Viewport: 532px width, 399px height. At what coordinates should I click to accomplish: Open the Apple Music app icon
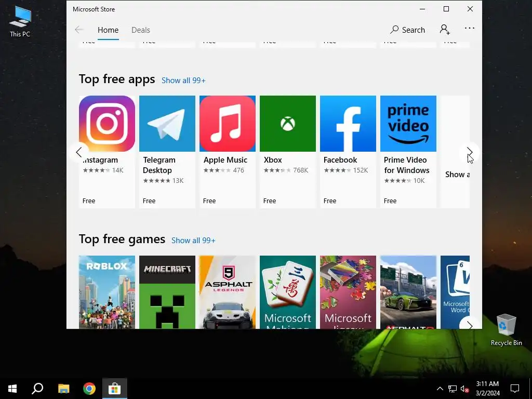[x=228, y=124]
